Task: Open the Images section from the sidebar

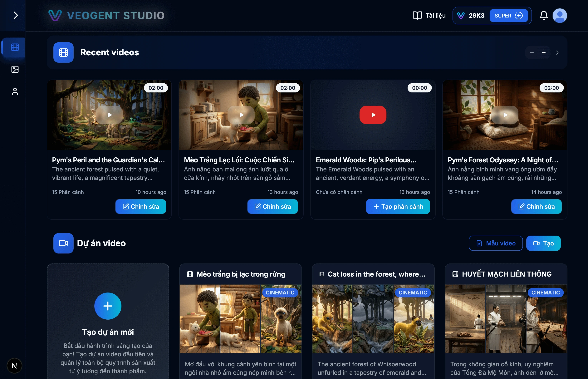Action: tap(15, 70)
